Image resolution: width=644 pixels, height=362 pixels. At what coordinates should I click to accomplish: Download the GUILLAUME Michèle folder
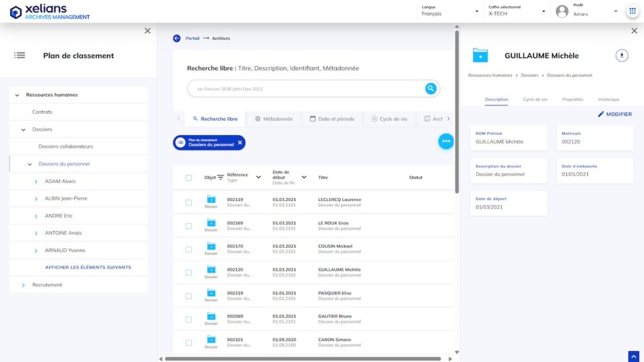point(622,55)
